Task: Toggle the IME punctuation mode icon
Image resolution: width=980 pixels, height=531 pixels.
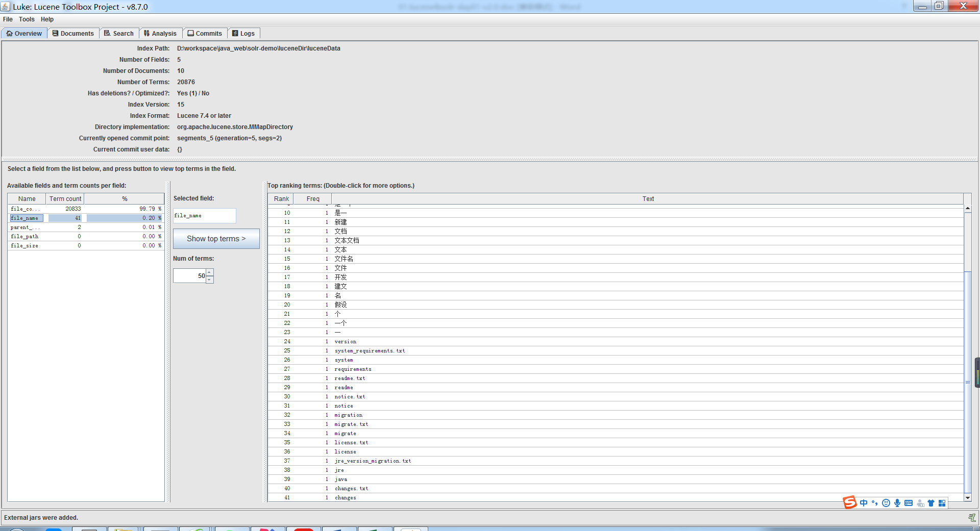Action: point(875,503)
